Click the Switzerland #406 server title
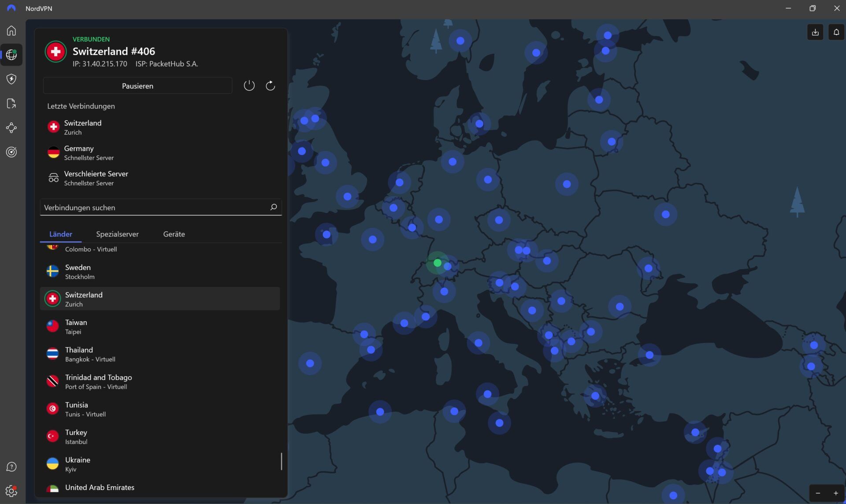This screenshot has height=504, width=846. 114,51
